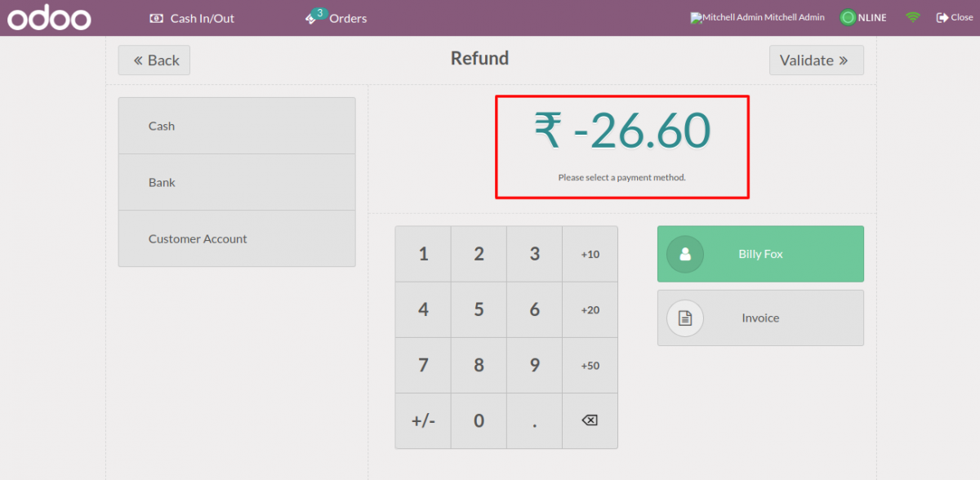Click the invoice document icon

pyautogui.click(x=685, y=318)
